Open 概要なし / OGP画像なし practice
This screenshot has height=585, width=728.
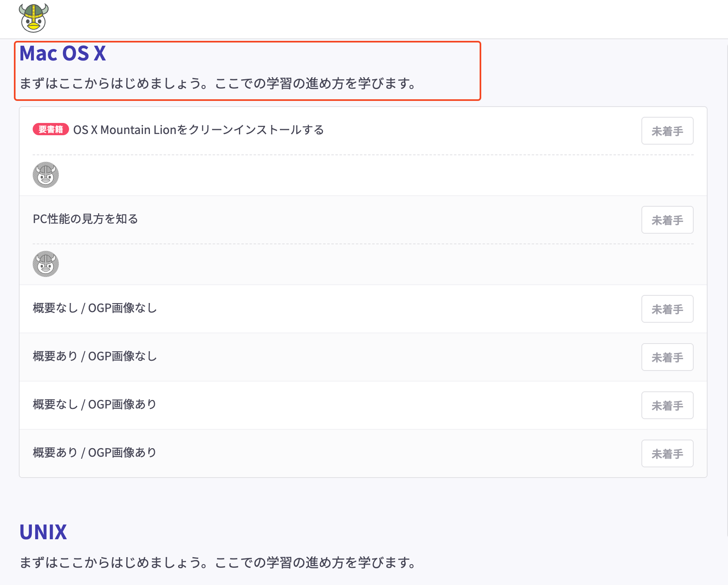click(x=95, y=308)
